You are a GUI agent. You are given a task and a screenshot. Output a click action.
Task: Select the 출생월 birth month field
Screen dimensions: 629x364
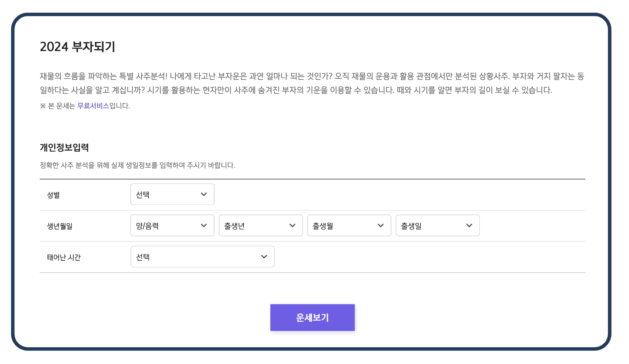pos(349,225)
